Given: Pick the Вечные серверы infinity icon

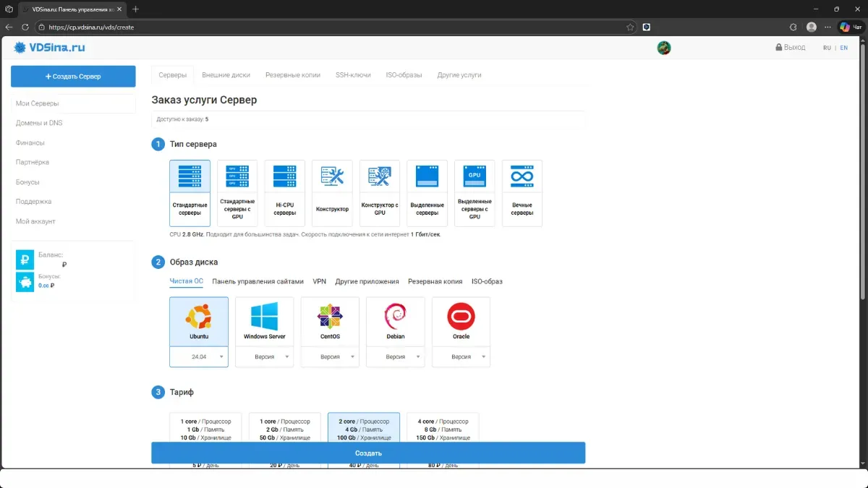Looking at the screenshot, I should pos(522,176).
